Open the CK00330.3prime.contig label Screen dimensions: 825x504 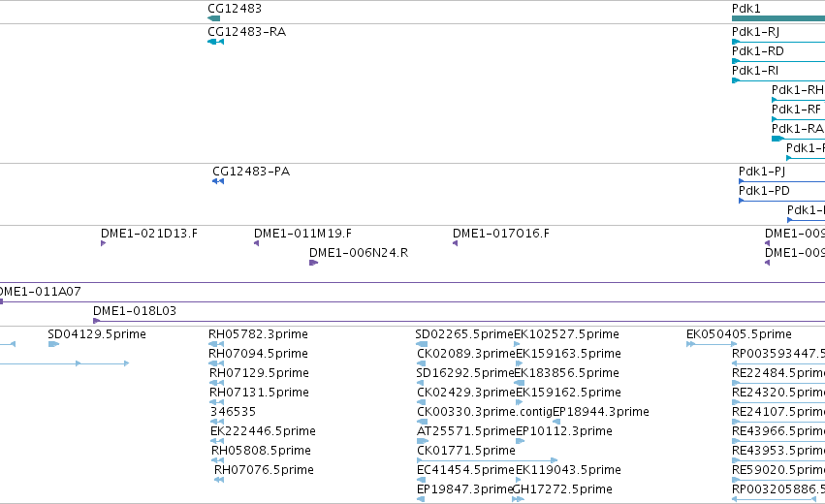coord(485,412)
